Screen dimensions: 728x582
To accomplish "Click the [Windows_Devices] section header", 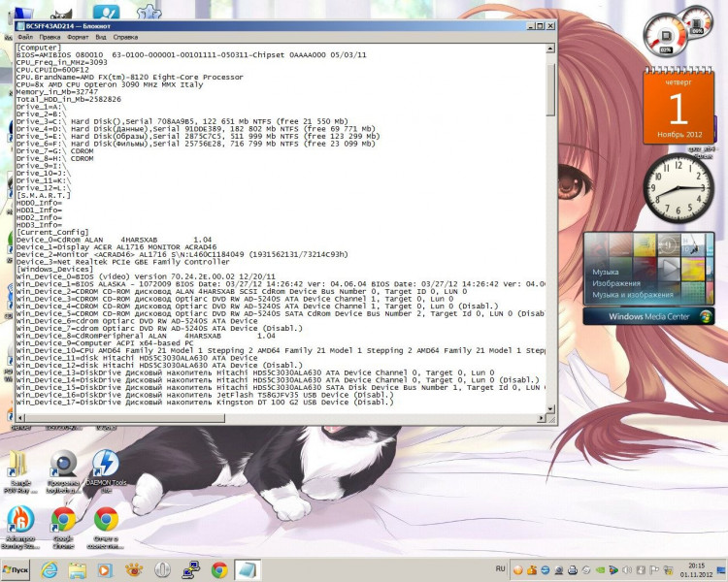I will click(54, 270).
